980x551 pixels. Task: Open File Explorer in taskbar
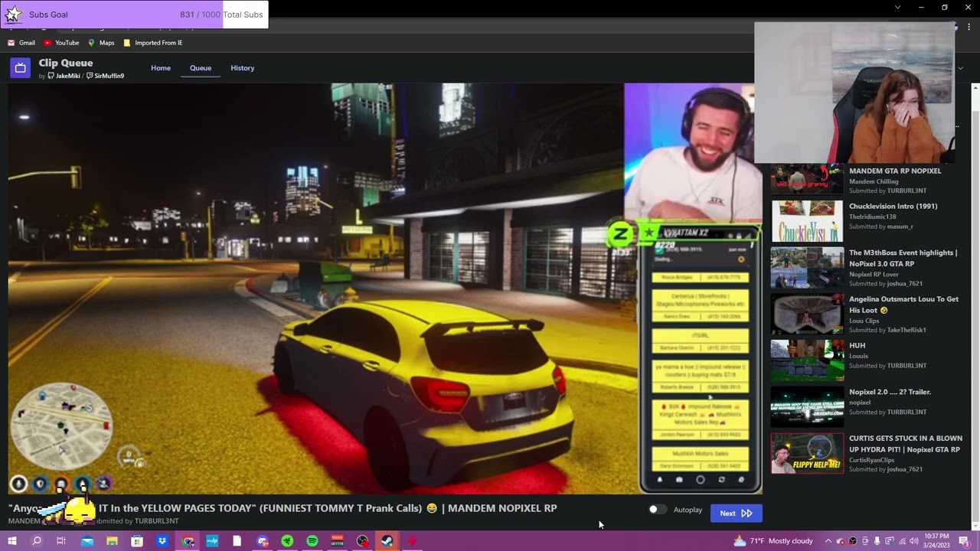(x=112, y=541)
